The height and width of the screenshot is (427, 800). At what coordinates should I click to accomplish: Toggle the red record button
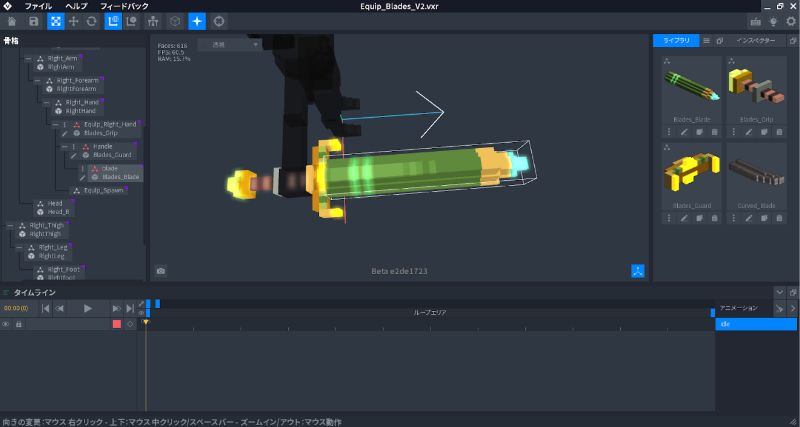pos(117,324)
